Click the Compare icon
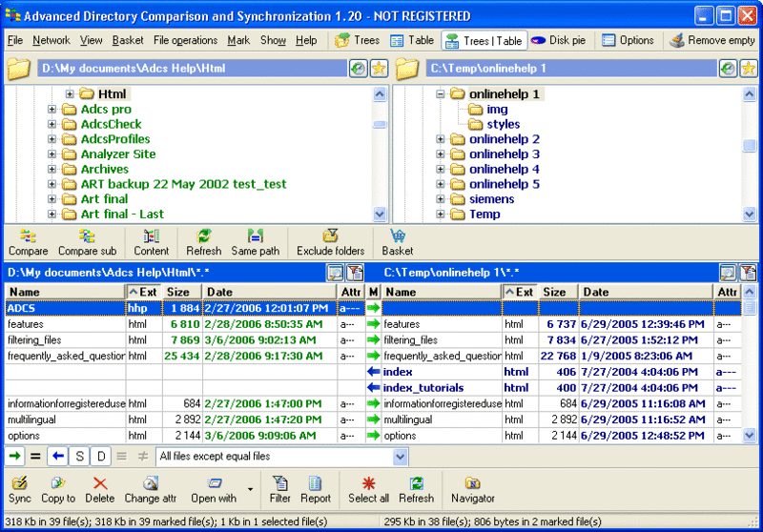The width and height of the screenshot is (763, 532). [x=29, y=236]
